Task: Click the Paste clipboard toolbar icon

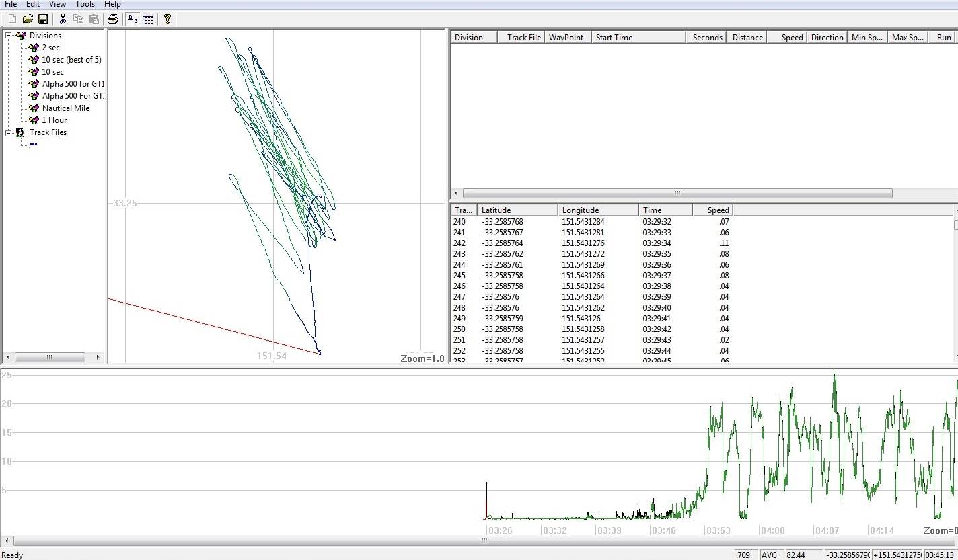Action: pyautogui.click(x=94, y=19)
